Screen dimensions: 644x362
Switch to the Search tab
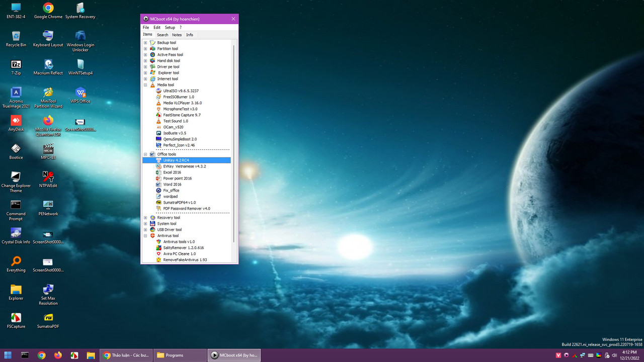click(163, 34)
